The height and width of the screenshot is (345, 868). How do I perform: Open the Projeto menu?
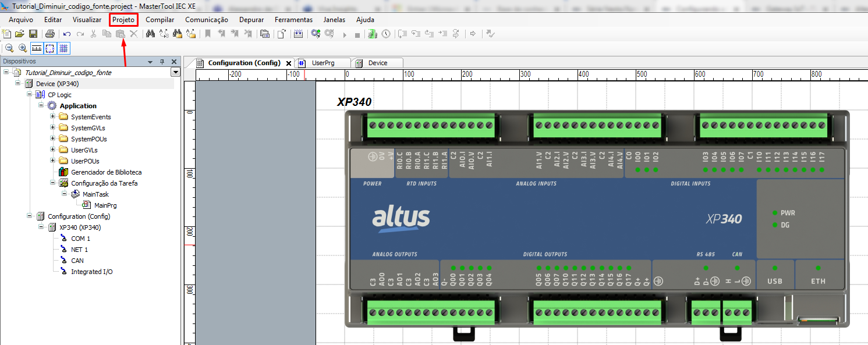tap(123, 19)
